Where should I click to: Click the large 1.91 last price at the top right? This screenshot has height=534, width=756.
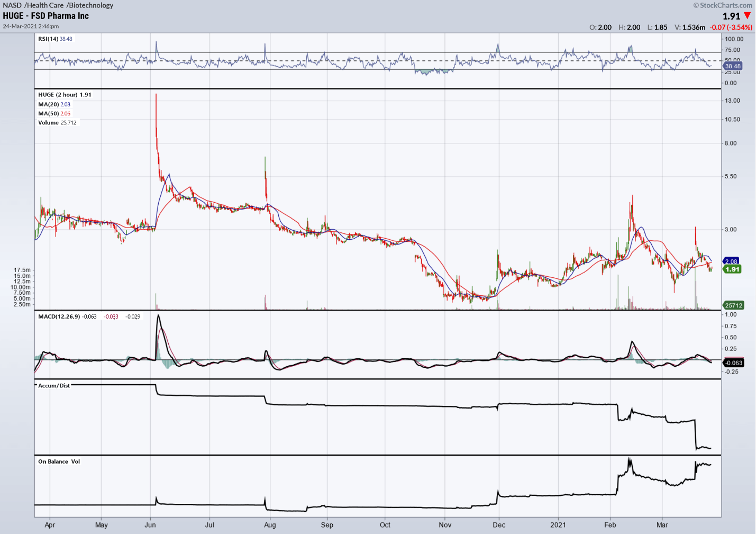point(731,16)
